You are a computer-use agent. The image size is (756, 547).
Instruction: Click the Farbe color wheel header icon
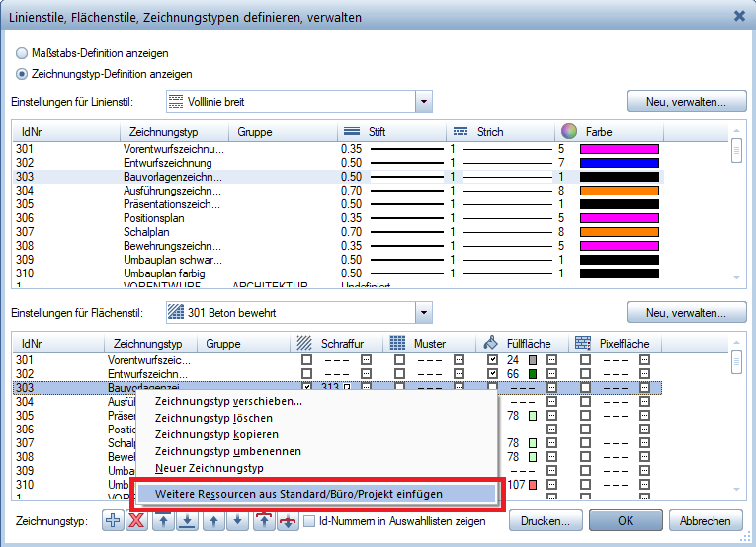(568, 131)
